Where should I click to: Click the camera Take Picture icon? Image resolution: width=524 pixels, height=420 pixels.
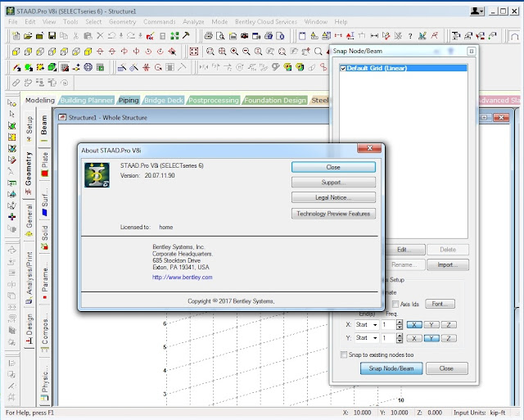pyautogui.click(x=245, y=36)
